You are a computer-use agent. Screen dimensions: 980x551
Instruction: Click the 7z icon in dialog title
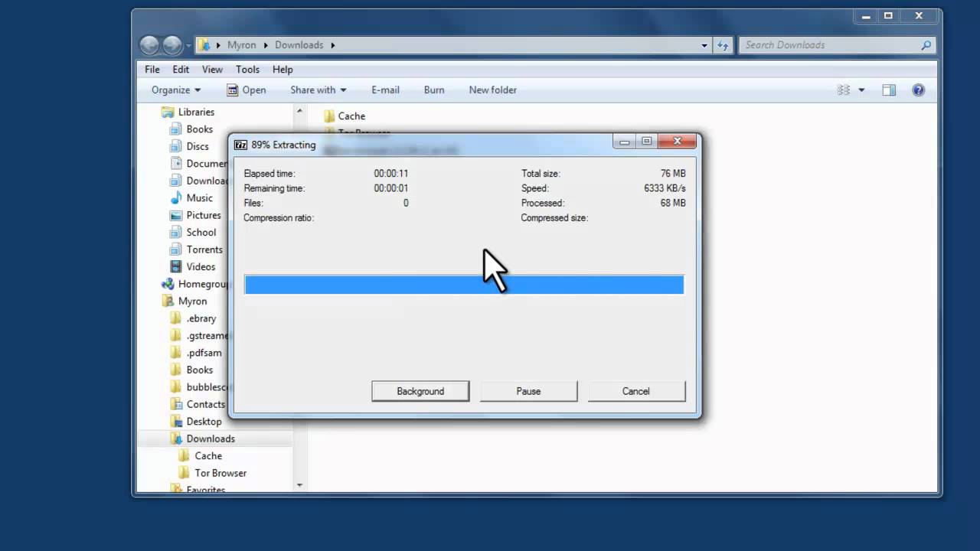[x=240, y=145]
